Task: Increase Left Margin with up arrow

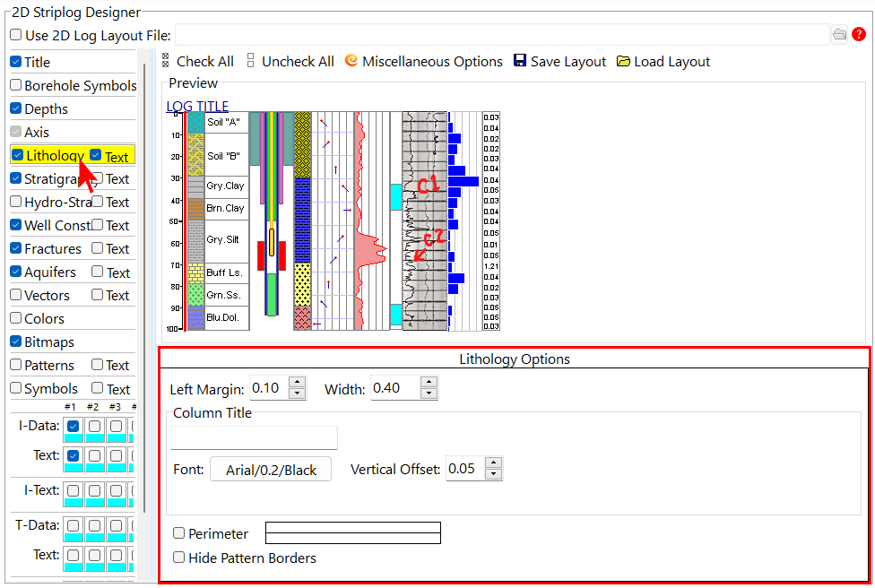Action: [298, 383]
